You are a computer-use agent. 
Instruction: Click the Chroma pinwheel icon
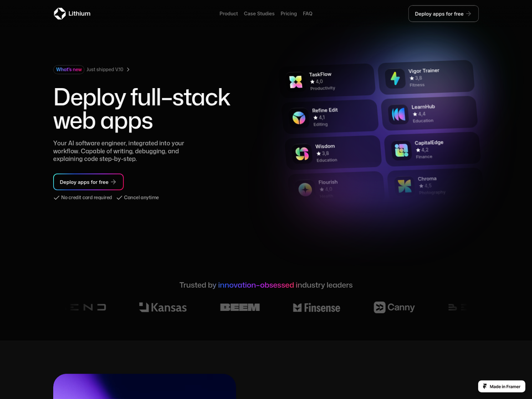(x=405, y=186)
